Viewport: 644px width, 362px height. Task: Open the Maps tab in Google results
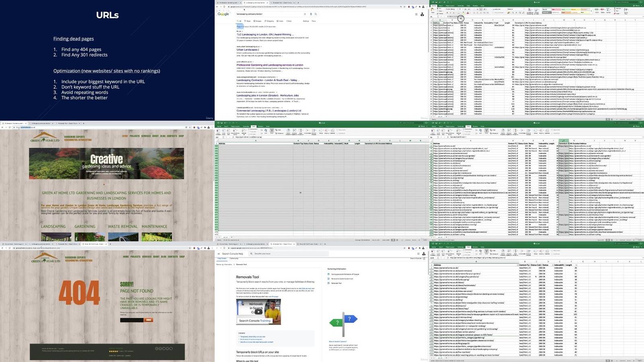248,21
